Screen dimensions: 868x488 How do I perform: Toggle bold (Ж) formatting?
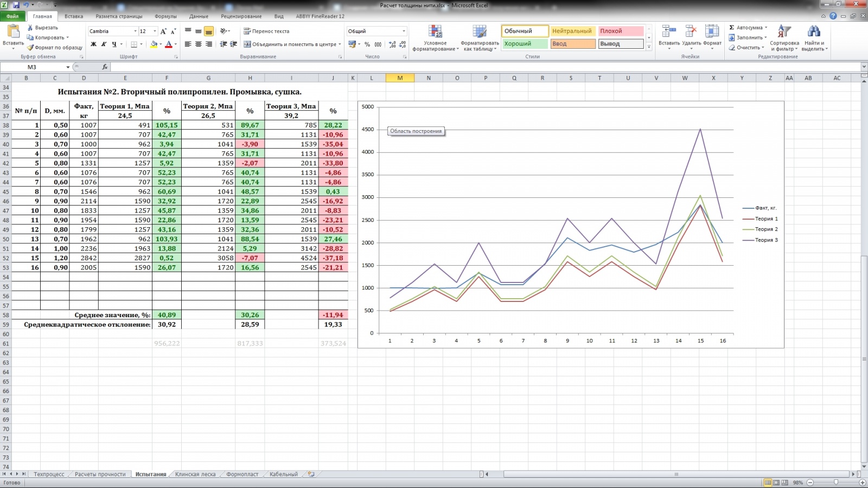(x=93, y=44)
